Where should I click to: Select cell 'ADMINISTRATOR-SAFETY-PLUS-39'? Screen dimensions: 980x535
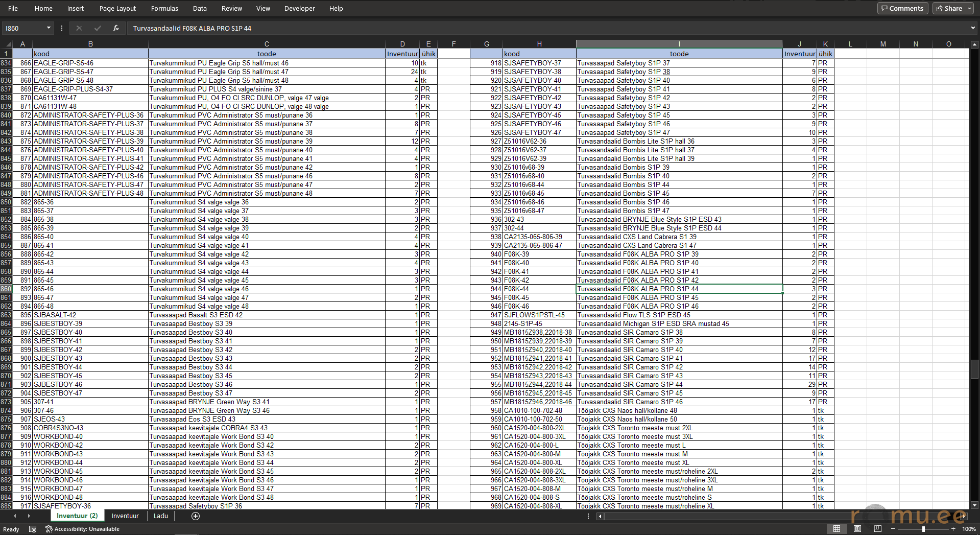(x=90, y=141)
